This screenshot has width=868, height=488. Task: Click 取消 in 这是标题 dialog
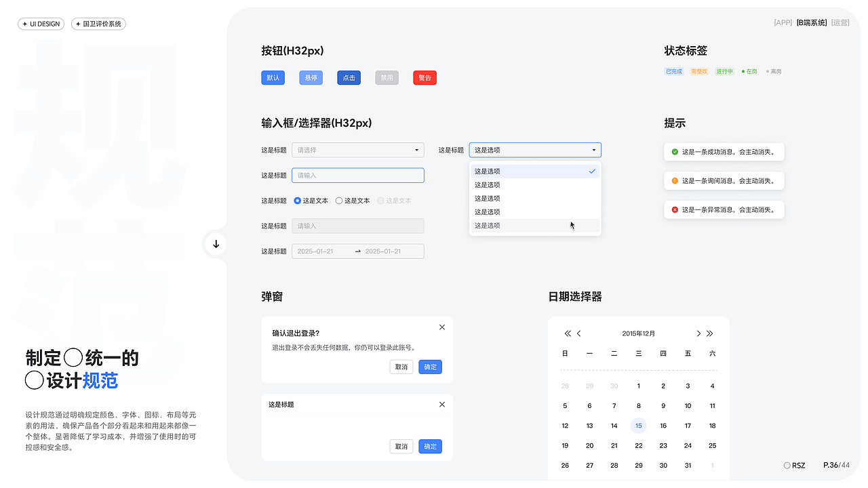click(401, 447)
